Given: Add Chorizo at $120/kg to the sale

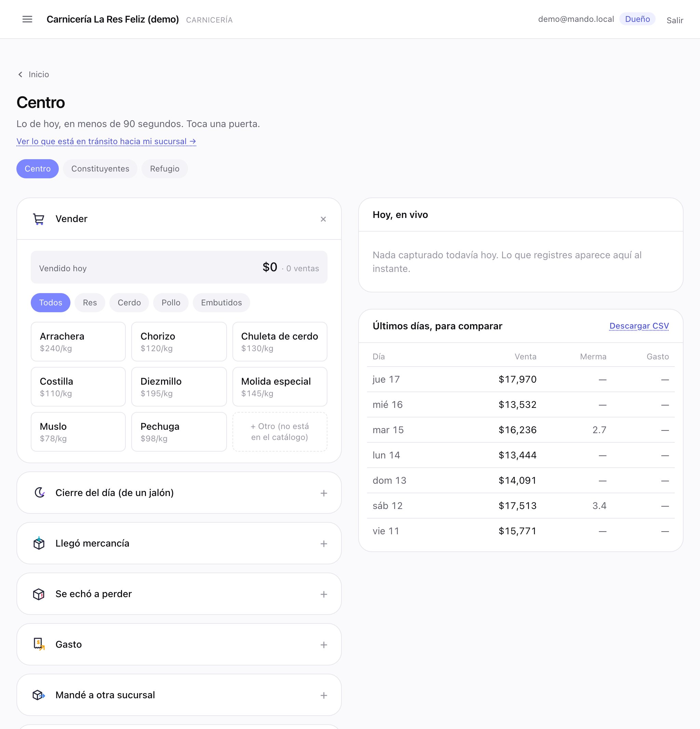Looking at the screenshot, I should pos(179,342).
